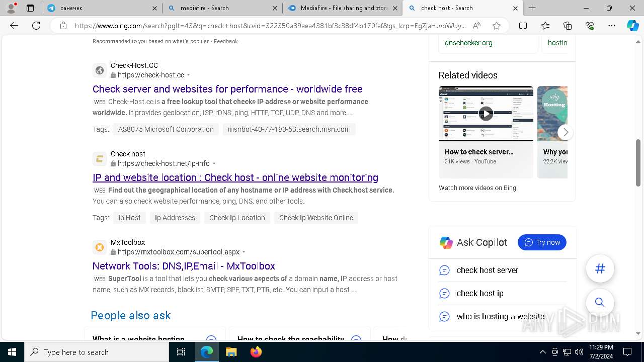Click the Feedback link
644x362 pixels.
[226, 41]
